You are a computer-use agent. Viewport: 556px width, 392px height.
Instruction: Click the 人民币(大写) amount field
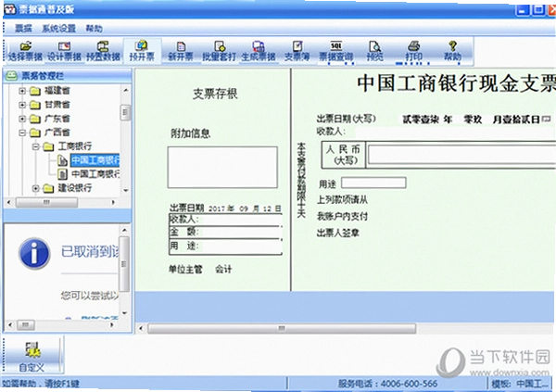click(461, 155)
